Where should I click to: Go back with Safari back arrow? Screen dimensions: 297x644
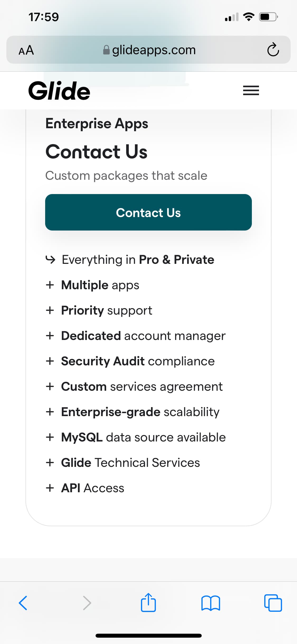(x=23, y=603)
